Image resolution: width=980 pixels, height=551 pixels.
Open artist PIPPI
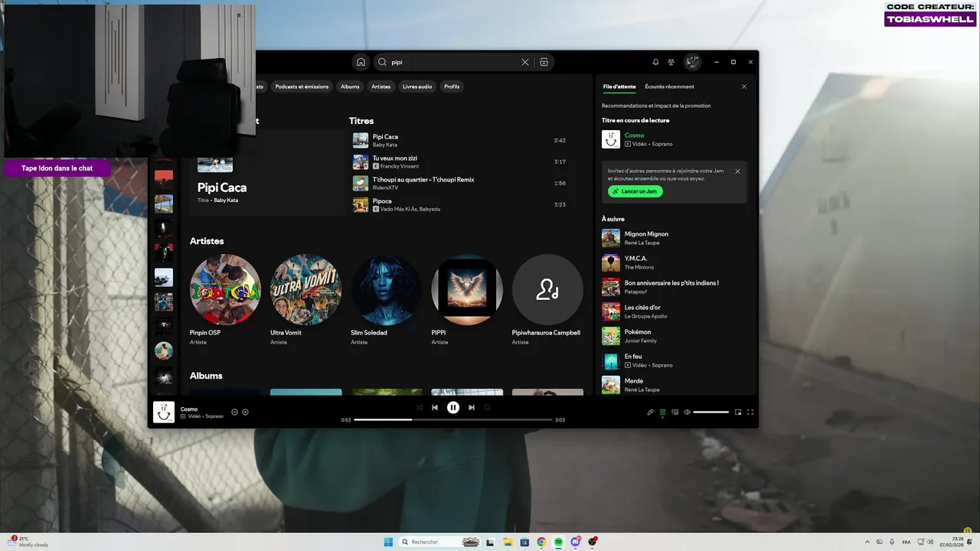(x=467, y=299)
